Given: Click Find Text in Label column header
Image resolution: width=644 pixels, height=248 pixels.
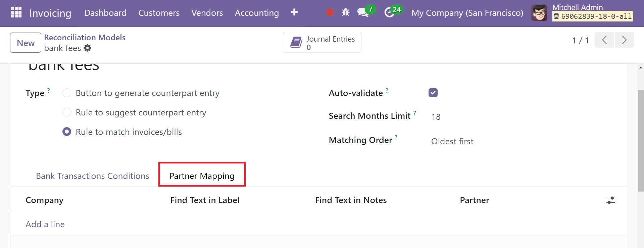Looking at the screenshot, I should (x=205, y=200).
